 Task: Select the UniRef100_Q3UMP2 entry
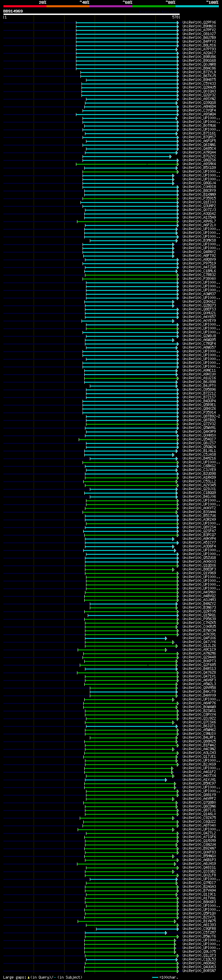click(x=199, y=206)
